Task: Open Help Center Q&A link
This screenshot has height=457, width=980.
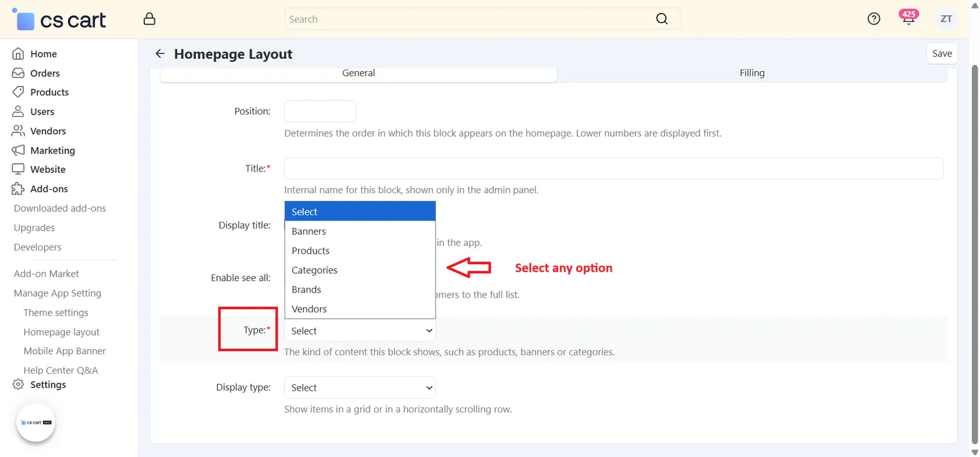Action: [x=61, y=370]
